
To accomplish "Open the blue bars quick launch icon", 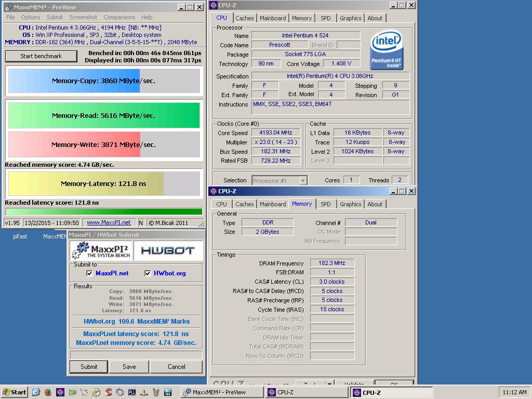I will (x=168, y=392).
